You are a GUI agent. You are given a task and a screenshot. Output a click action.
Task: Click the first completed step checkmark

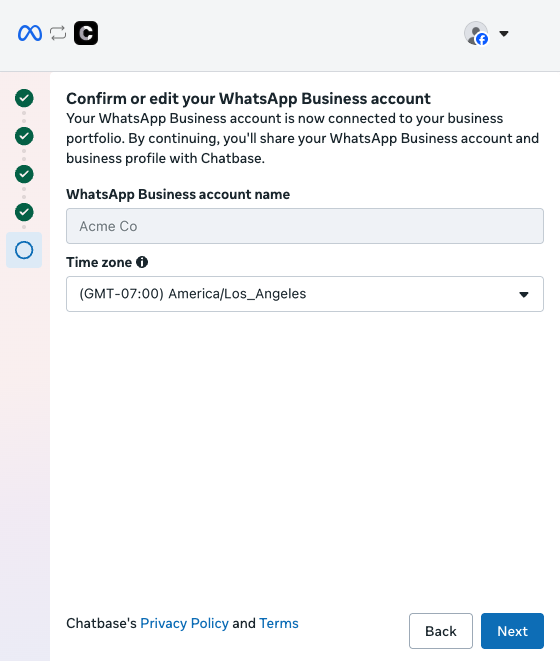point(24,98)
